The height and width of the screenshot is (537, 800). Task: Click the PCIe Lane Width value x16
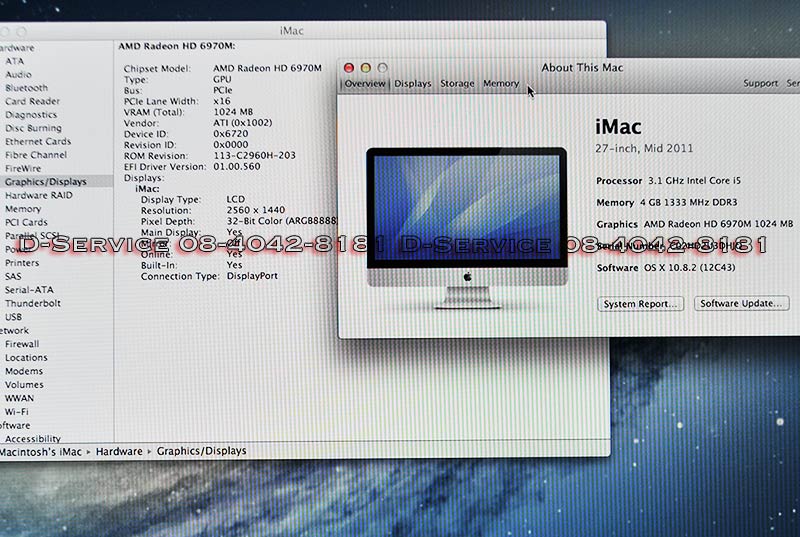click(221, 101)
